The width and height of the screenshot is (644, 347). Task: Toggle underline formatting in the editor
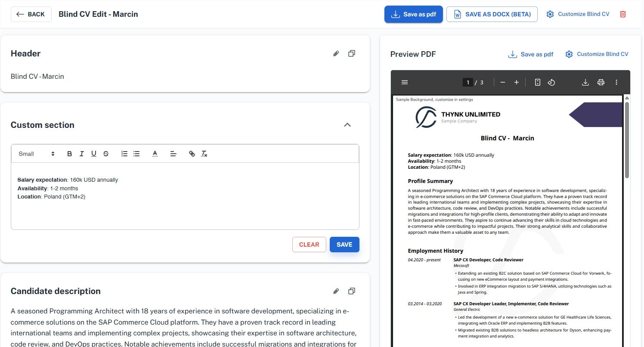(x=93, y=154)
